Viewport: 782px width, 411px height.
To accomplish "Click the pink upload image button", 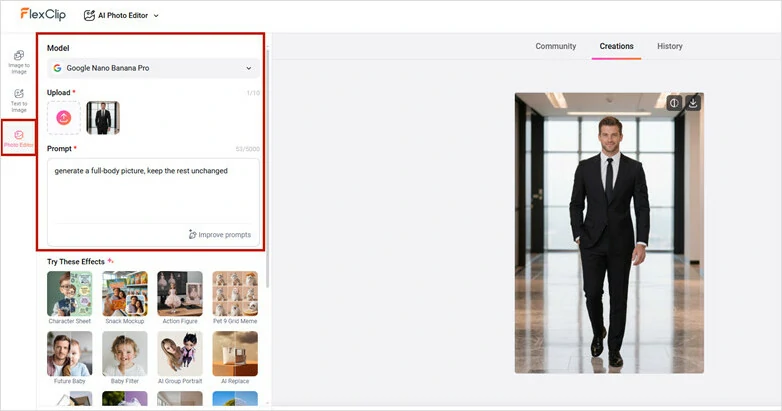I will tap(64, 118).
